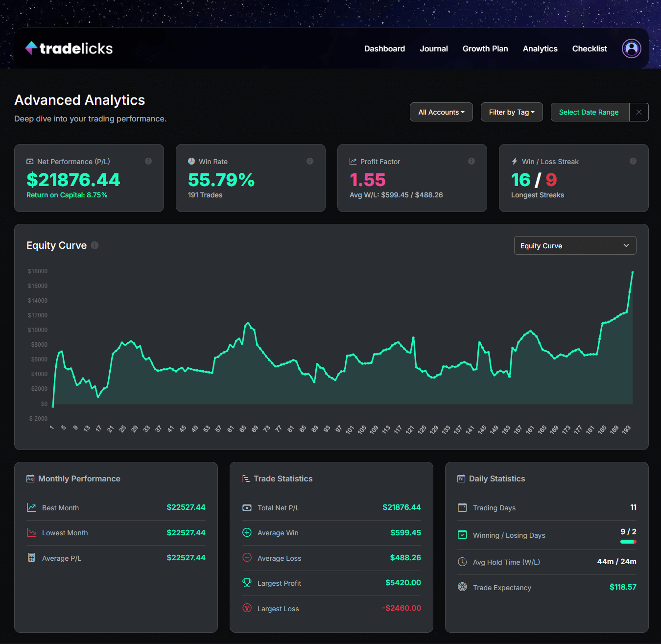The height and width of the screenshot is (644, 661).
Task: Switch to the Journal section
Action: [434, 48]
